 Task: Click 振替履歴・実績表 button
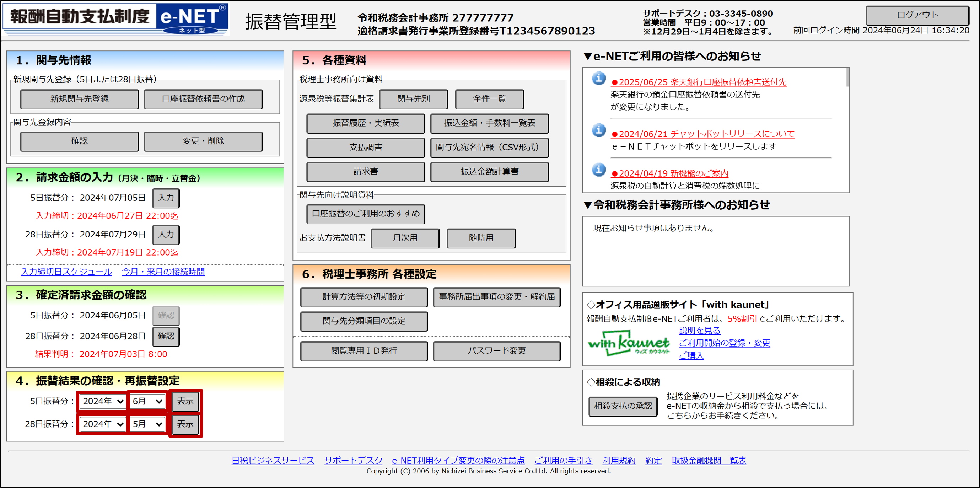pyautogui.click(x=365, y=123)
